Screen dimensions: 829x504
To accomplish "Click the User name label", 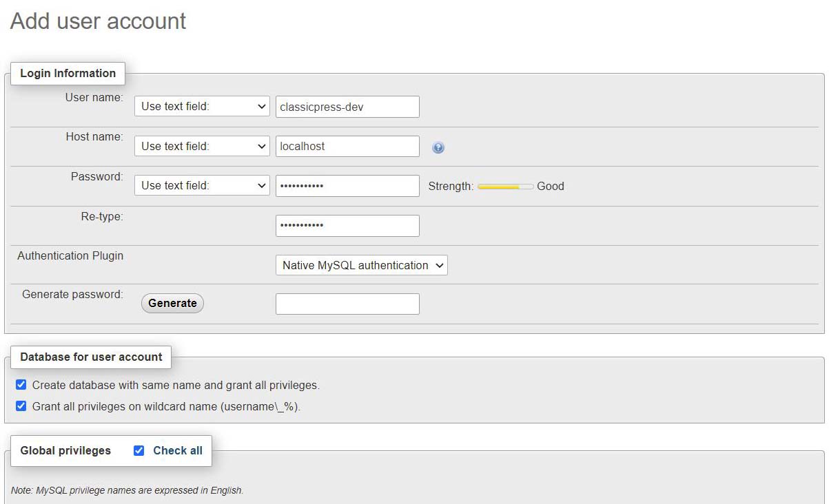I will click(94, 97).
